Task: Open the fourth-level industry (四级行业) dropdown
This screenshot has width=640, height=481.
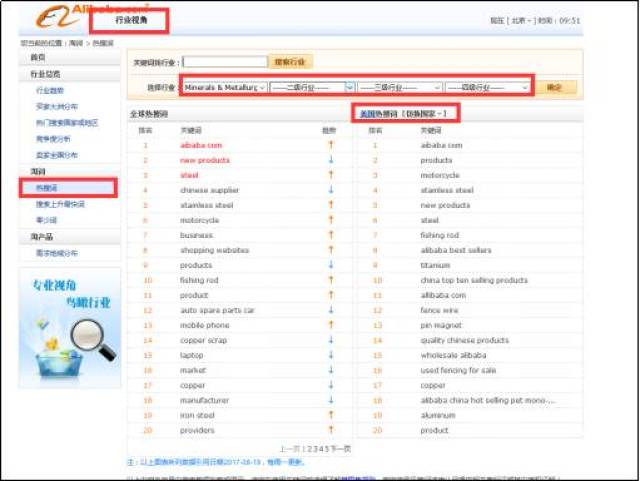Action: click(x=488, y=87)
